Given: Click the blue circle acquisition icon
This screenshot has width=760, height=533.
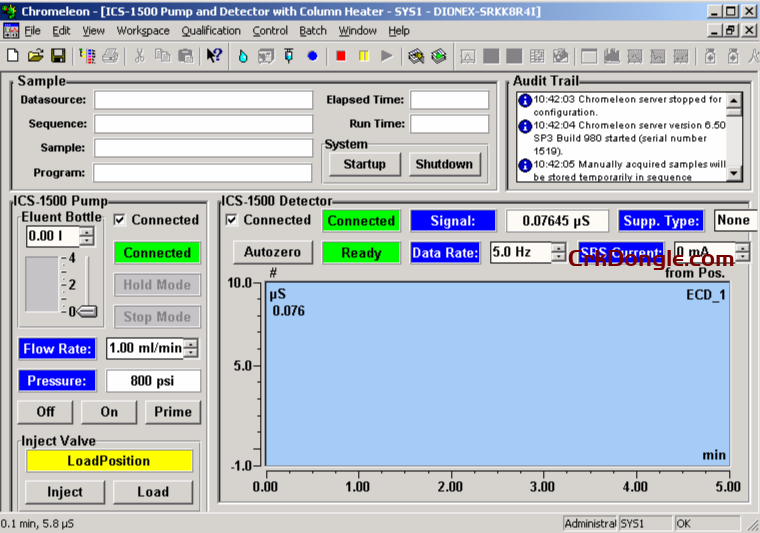Looking at the screenshot, I should coord(313,56).
